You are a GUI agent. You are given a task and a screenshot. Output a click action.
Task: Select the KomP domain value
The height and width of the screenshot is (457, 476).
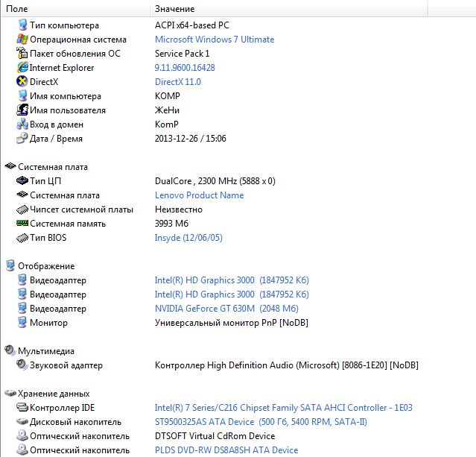(x=167, y=125)
